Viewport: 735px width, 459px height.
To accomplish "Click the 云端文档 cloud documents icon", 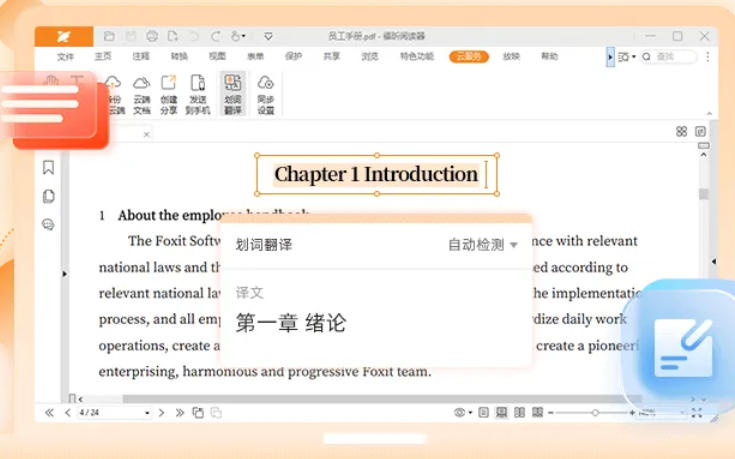I will pos(142,95).
